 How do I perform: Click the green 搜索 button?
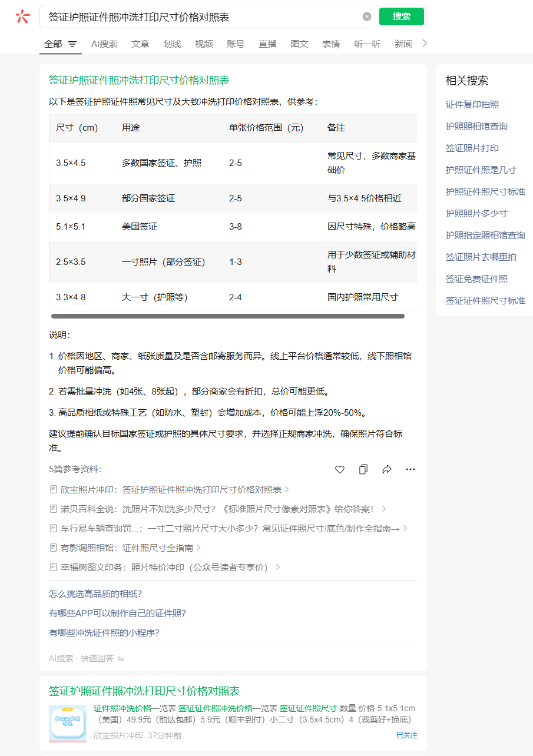click(x=402, y=16)
